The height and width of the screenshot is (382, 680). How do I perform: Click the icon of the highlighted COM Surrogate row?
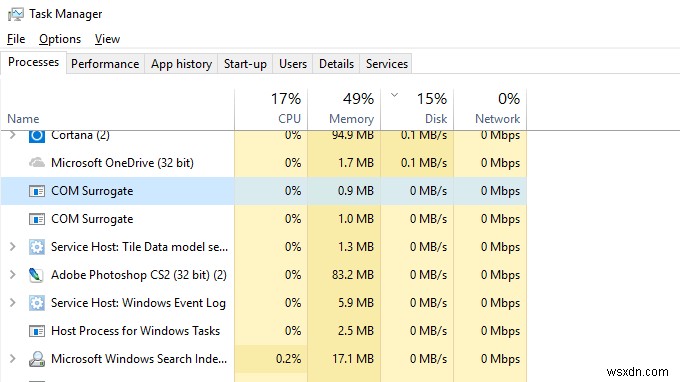[x=37, y=191]
